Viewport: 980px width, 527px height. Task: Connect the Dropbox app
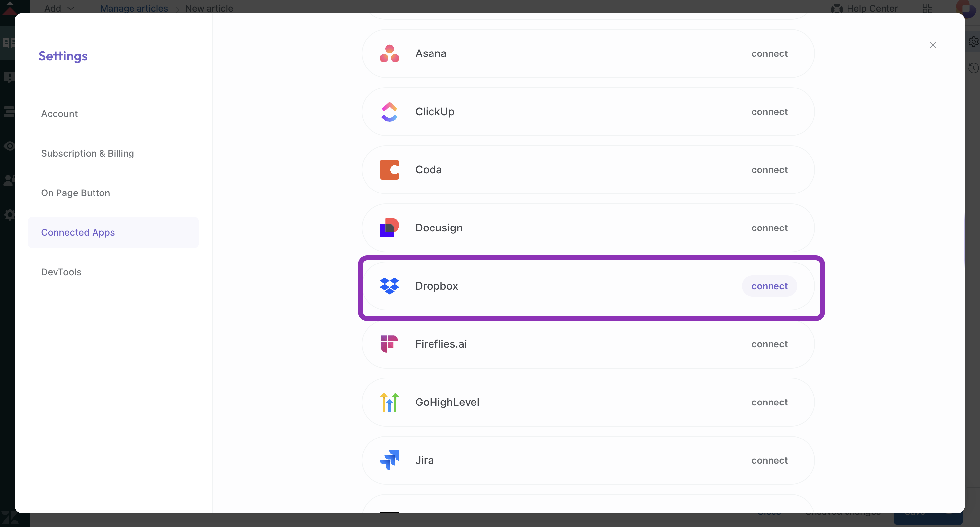[x=769, y=286]
